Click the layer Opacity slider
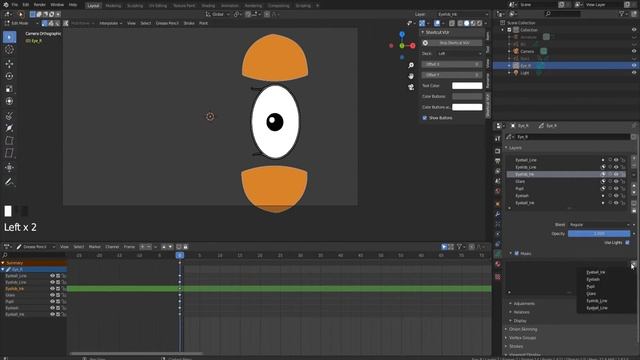Screen dimensions: 640x360 coord(599,233)
